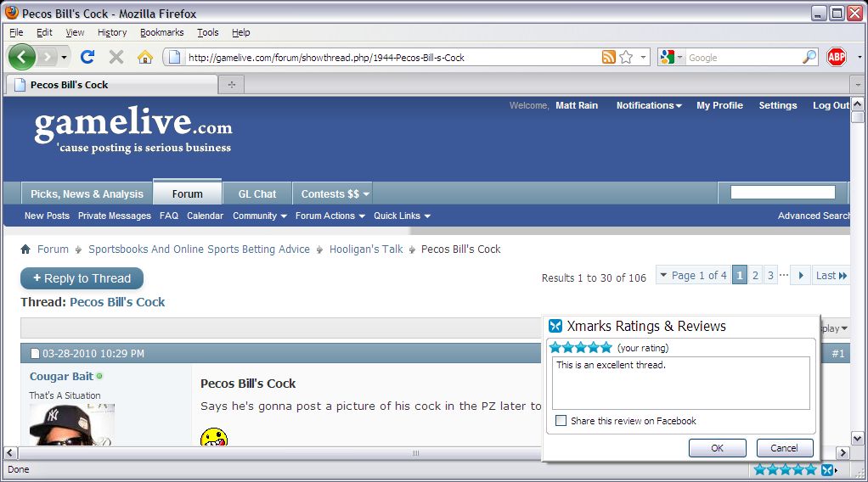Go to the home page icon
The height and width of the screenshot is (482, 868).
145,57
